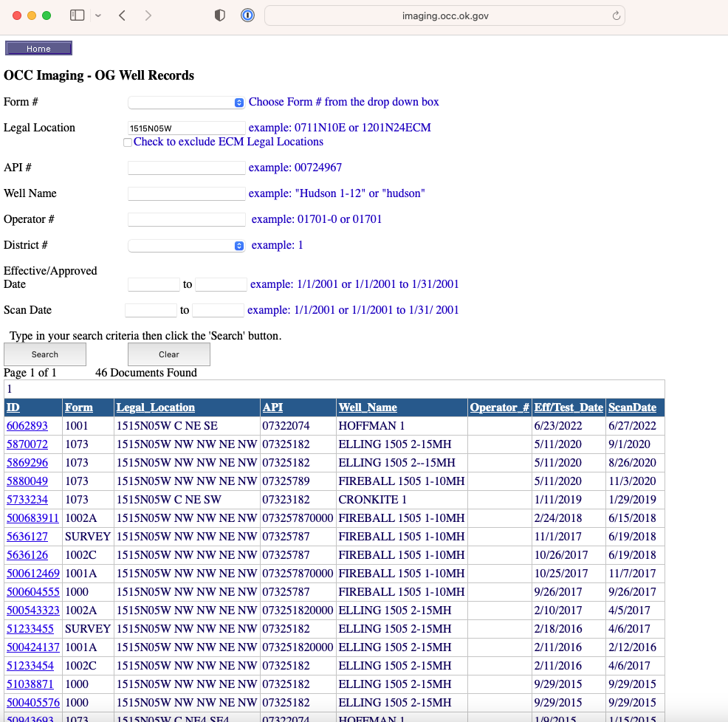Sort by Legal_Location column header
This screenshot has height=722, width=728.
[156, 408]
